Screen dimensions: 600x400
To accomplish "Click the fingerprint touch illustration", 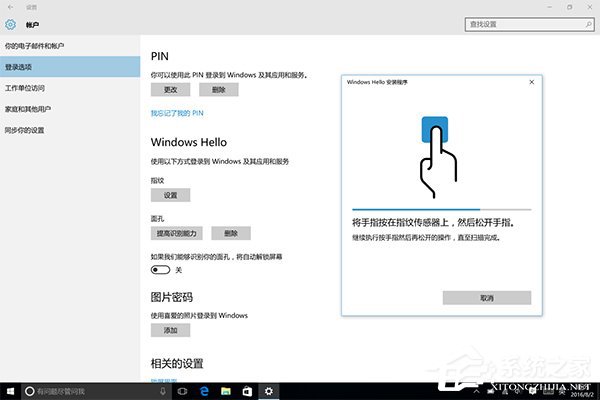I will click(438, 157).
